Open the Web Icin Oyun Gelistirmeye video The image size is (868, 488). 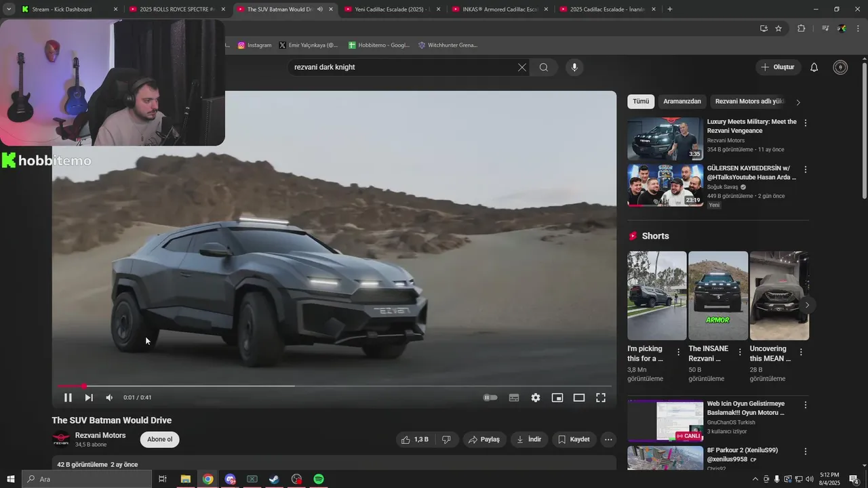point(665,421)
